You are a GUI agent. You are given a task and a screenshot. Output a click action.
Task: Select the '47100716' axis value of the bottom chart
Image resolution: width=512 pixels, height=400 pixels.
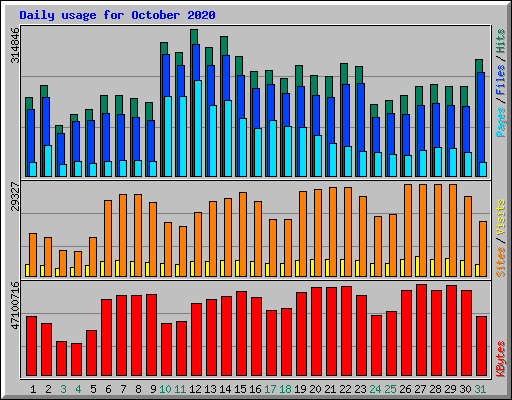click(15, 305)
